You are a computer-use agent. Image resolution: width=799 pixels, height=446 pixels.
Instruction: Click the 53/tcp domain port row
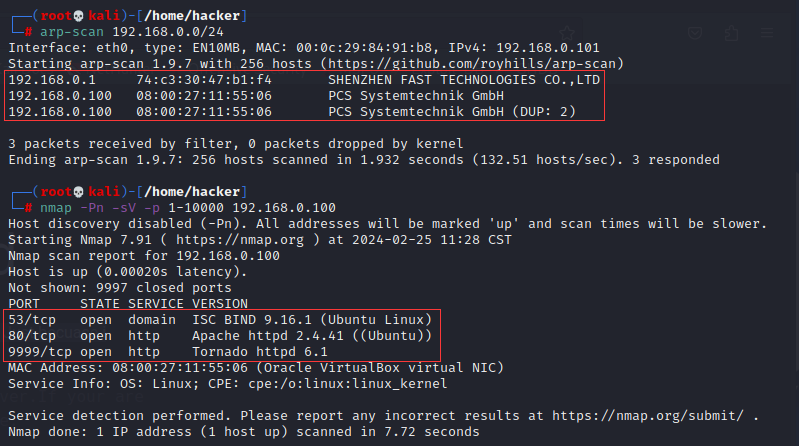[220, 320]
